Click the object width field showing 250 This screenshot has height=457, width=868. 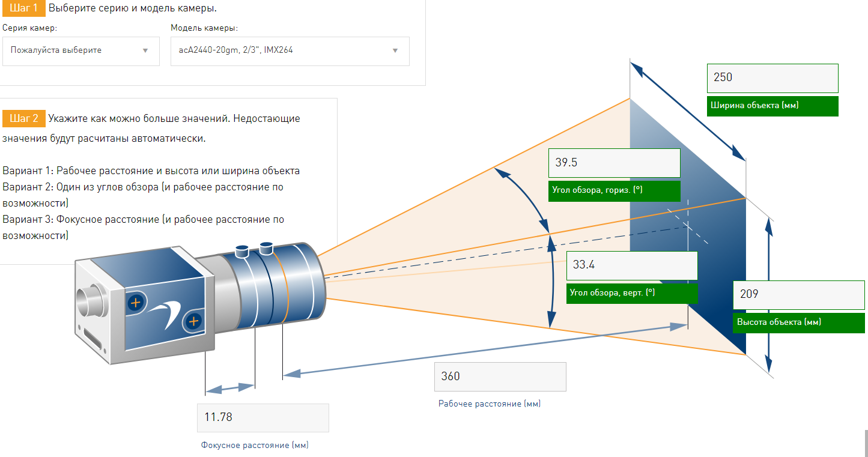772,78
